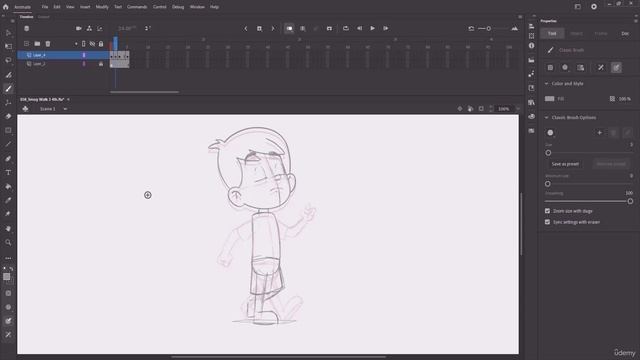640x360 pixels.
Task: Open the File menu
Action: [44, 7]
